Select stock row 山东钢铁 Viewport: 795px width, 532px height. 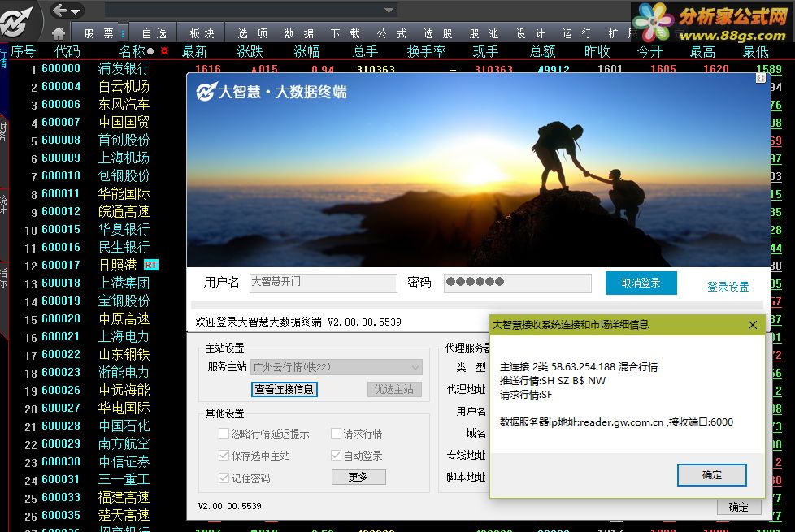click(x=124, y=355)
